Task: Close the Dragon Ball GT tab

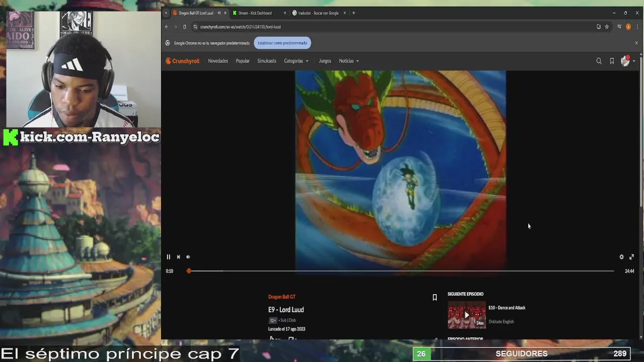Action: 225,13
